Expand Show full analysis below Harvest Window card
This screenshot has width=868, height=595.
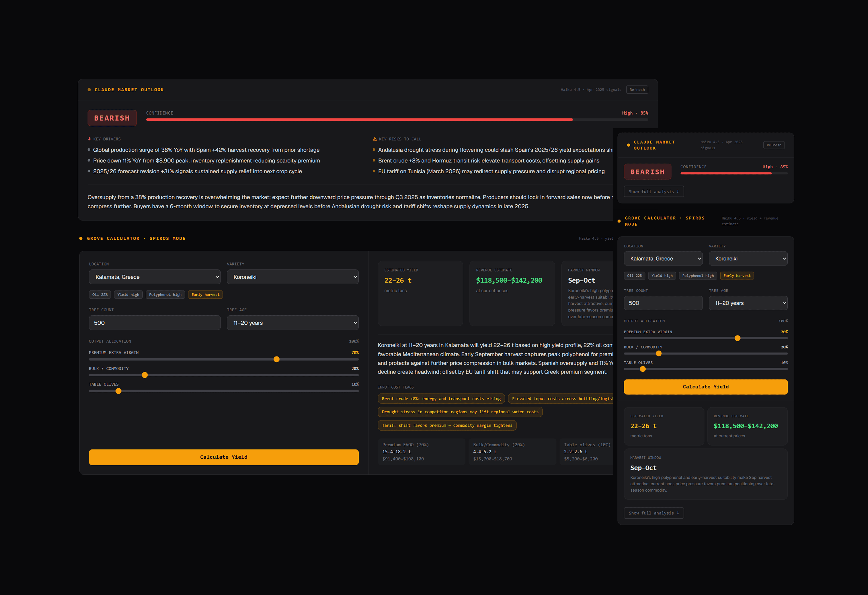(653, 513)
